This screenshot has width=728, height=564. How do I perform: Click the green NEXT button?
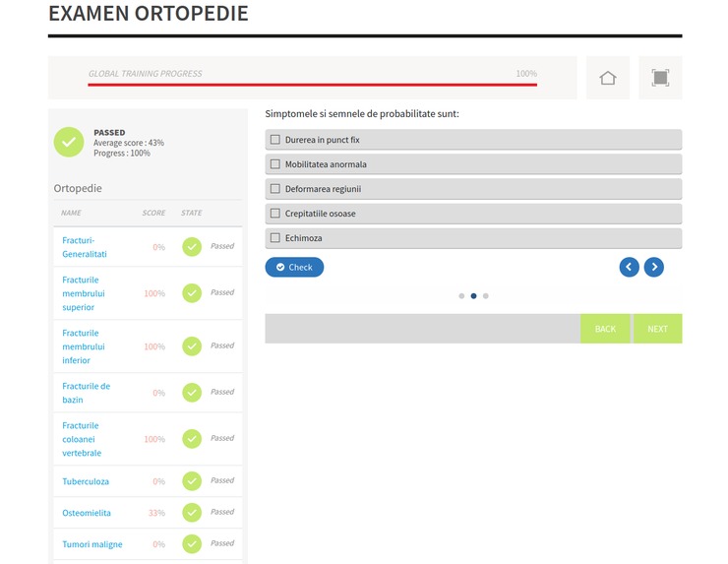click(657, 329)
